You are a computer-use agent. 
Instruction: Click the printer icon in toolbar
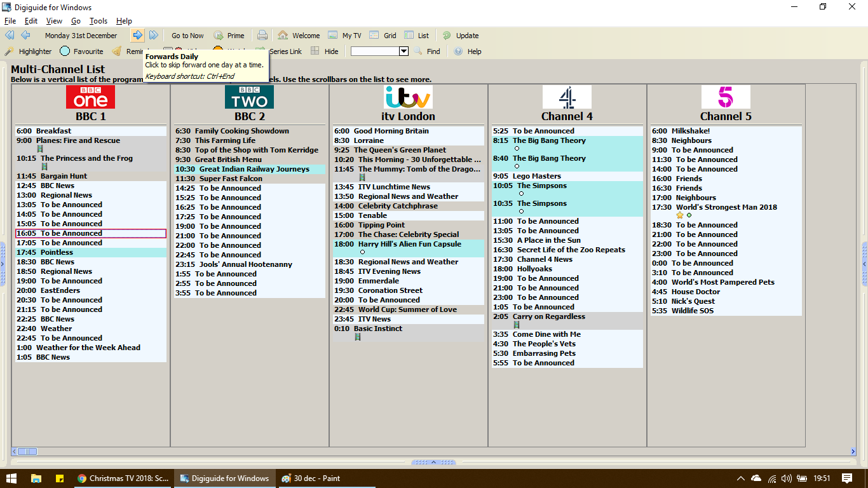tap(262, 36)
